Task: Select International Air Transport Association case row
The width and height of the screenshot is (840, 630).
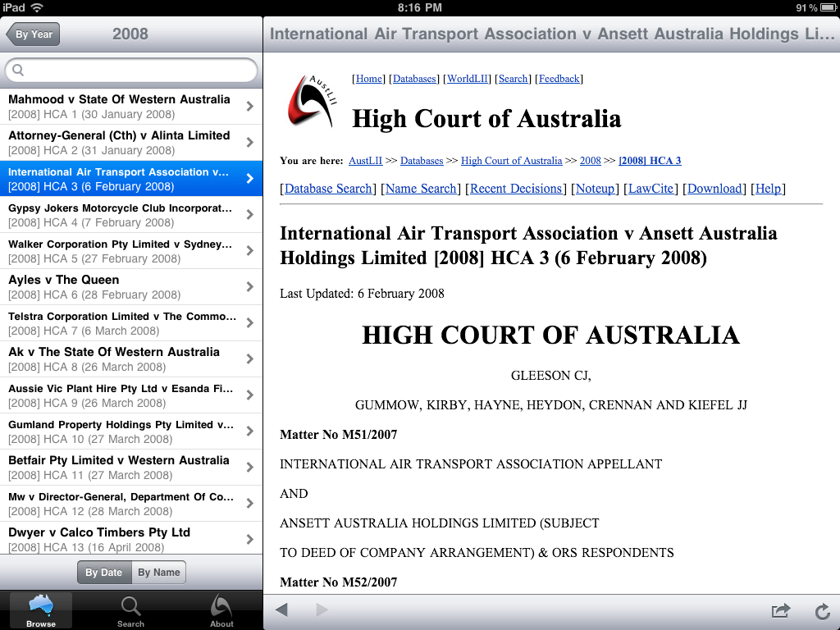Action: click(130, 179)
